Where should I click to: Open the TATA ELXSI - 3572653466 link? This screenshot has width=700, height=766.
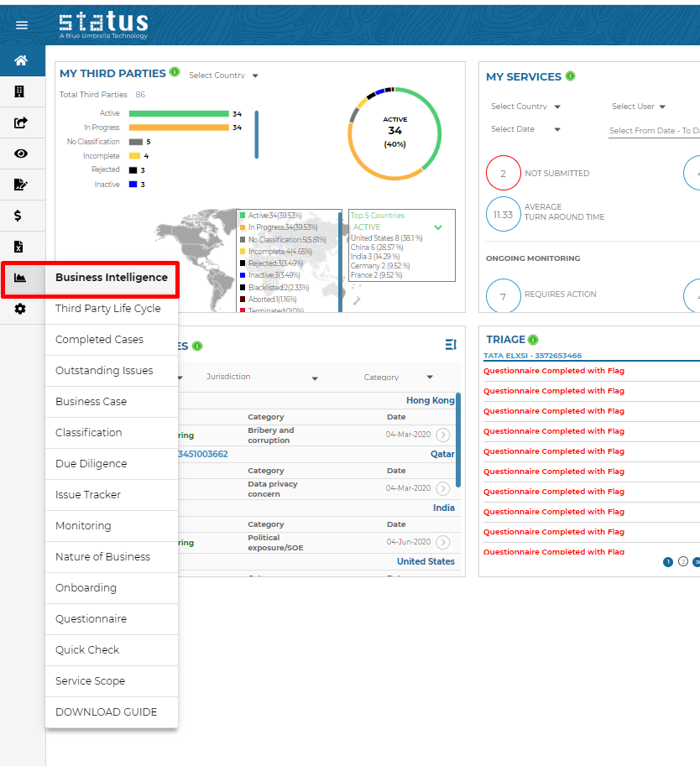(x=532, y=356)
